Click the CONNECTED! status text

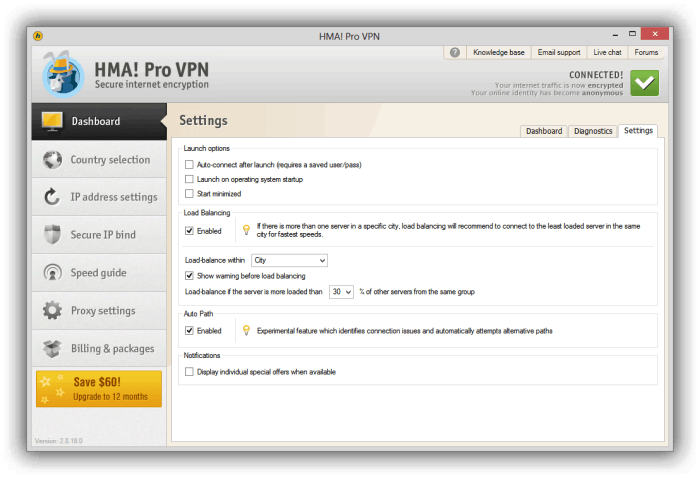[x=596, y=75]
